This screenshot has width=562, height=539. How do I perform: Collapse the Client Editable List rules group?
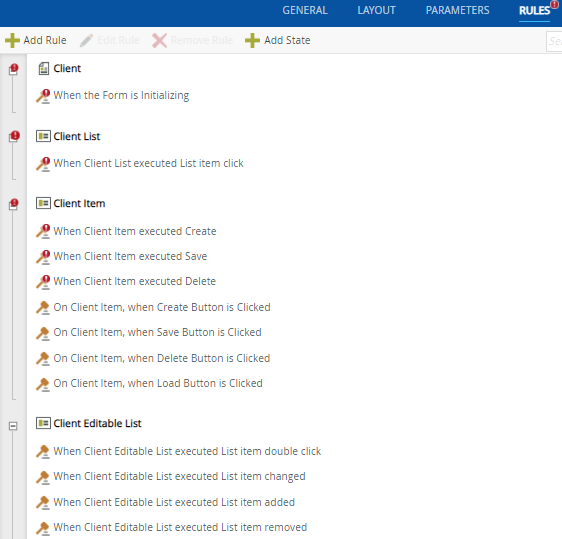(x=13, y=426)
